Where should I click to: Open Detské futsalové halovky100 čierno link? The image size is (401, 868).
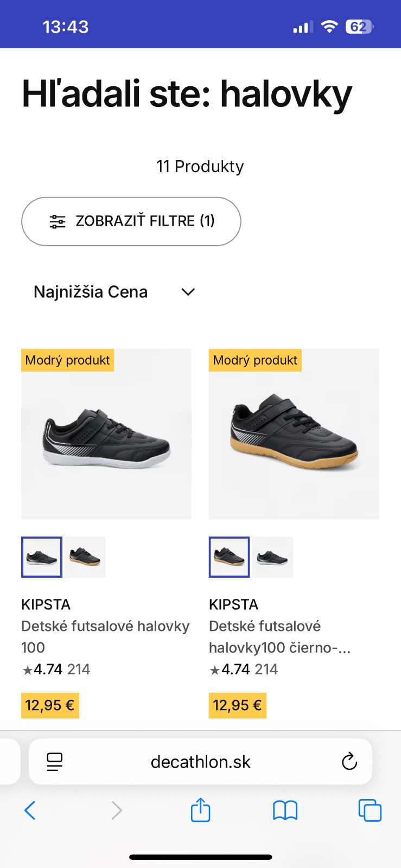pyautogui.click(x=279, y=636)
